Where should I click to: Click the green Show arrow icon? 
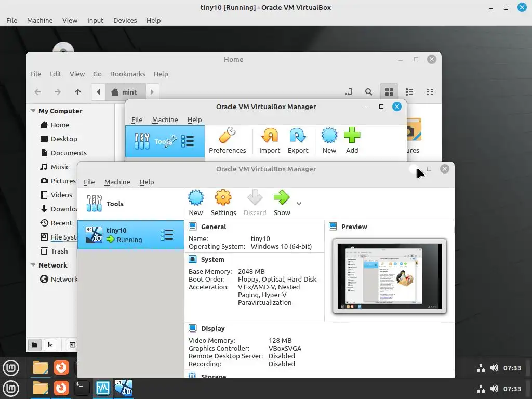[x=282, y=198]
